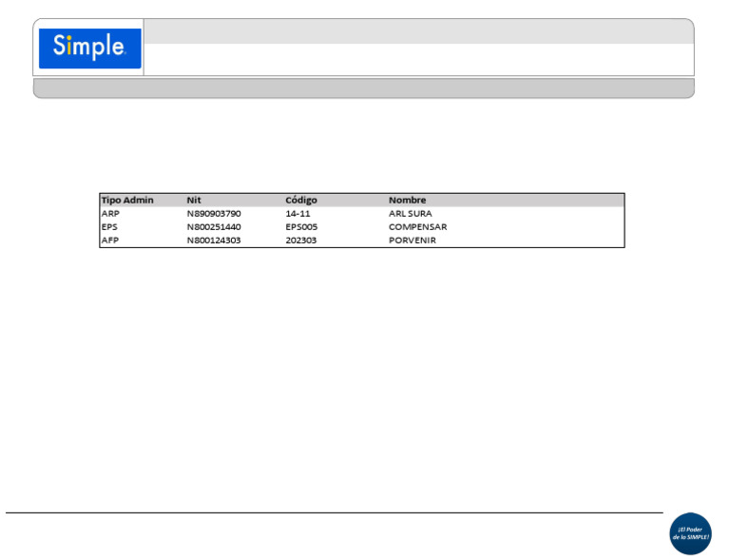Select the Nombre column header
Image resolution: width=730 pixels, height=560 pixels.
(408, 201)
